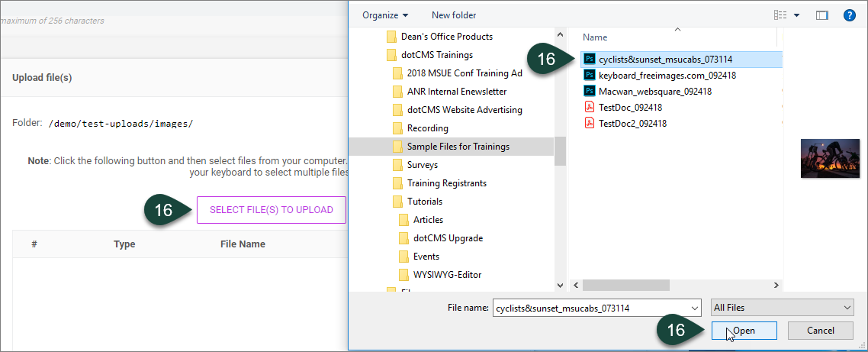Expand the All Files type dropdown
The height and width of the screenshot is (352, 868).
click(781, 307)
